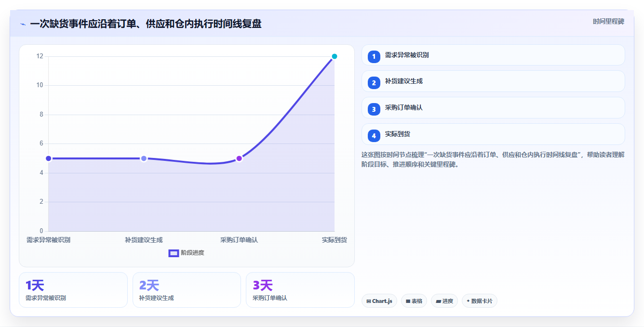The image size is (644, 327).
Task: Click x-axis label 实际到货
Action: (335, 240)
